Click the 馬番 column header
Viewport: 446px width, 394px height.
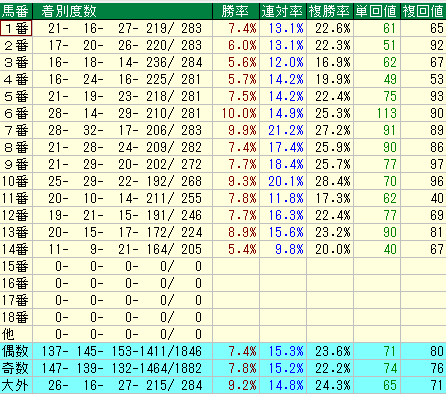[16, 11]
